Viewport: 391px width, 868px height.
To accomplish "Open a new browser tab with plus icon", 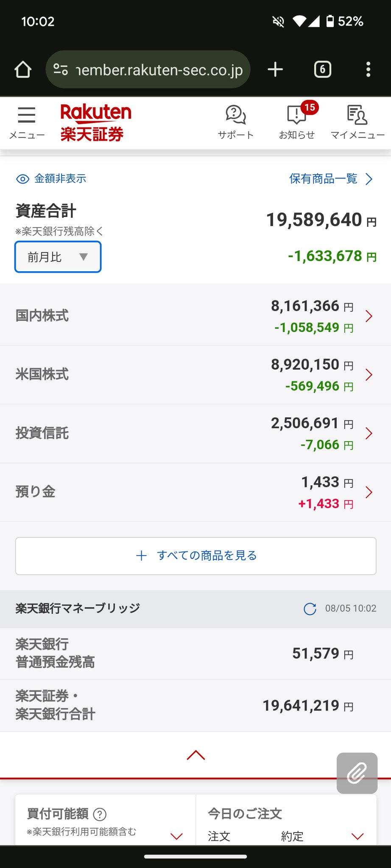I will (x=275, y=70).
